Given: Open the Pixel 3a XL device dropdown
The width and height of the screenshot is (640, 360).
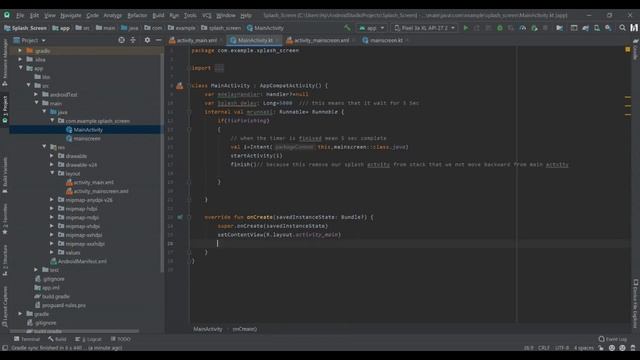Looking at the screenshot, I should [x=424, y=28].
